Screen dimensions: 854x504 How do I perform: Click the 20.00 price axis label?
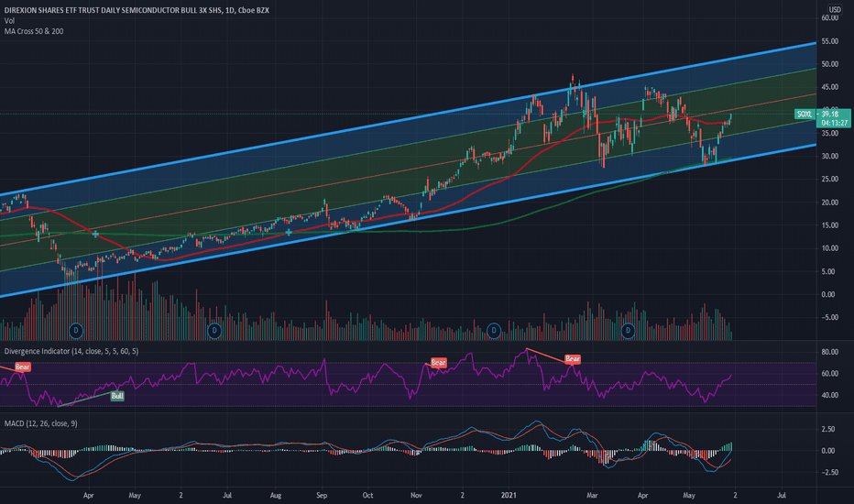[829, 203]
